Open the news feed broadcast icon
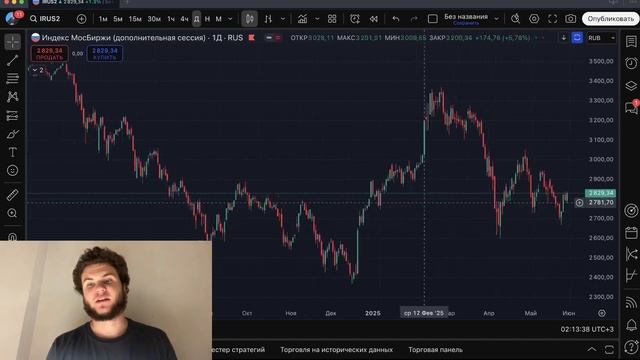The width and height of the screenshot is (640, 360). coord(631,302)
